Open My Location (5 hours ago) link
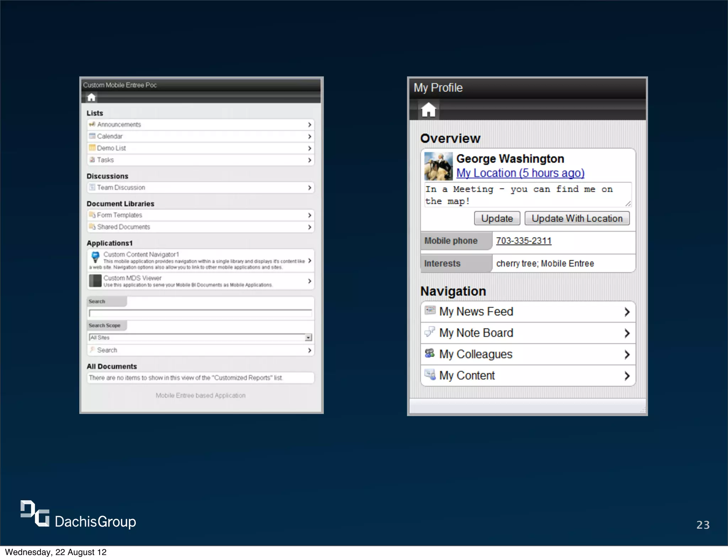The height and width of the screenshot is (560, 728). (x=520, y=173)
